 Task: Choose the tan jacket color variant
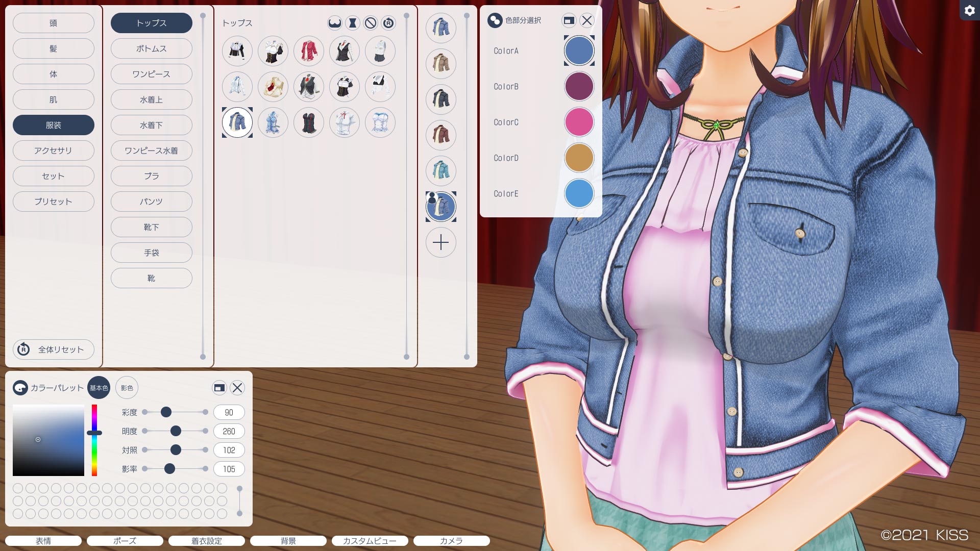point(441,64)
